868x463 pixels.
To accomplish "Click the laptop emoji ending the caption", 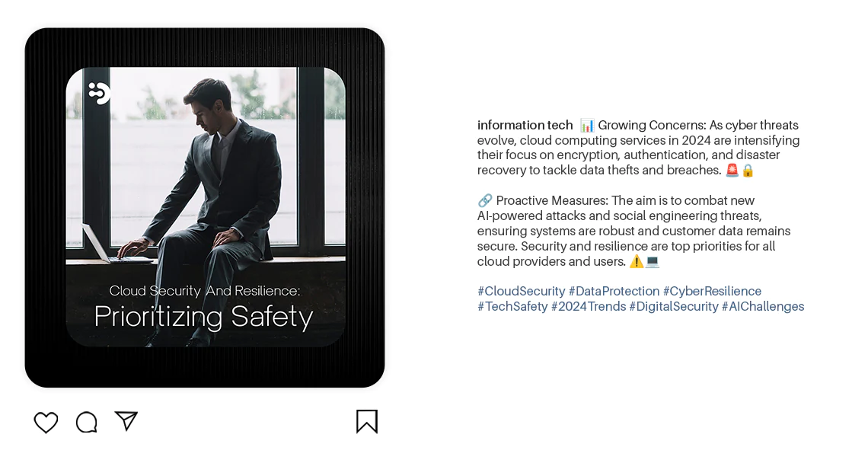I will (x=653, y=261).
